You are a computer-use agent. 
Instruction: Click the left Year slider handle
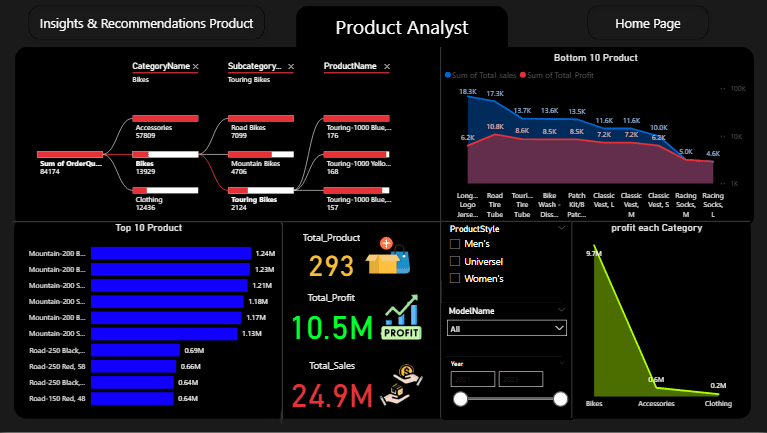point(460,399)
